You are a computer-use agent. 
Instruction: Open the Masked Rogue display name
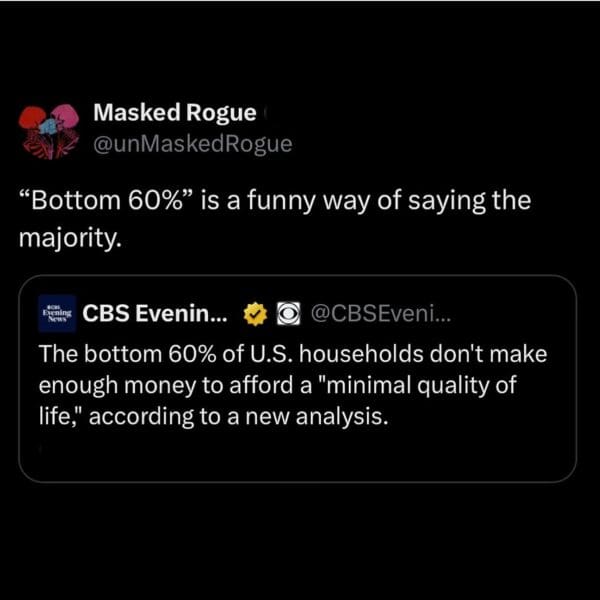coord(174,113)
